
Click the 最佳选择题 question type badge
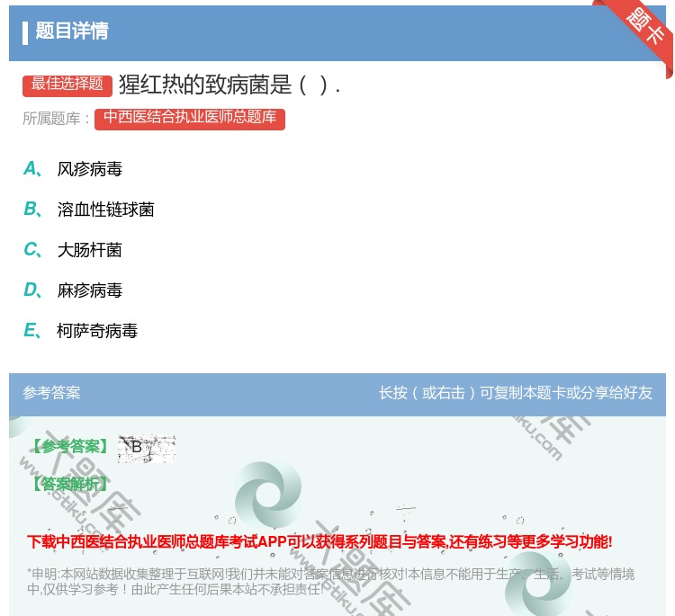click(67, 85)
